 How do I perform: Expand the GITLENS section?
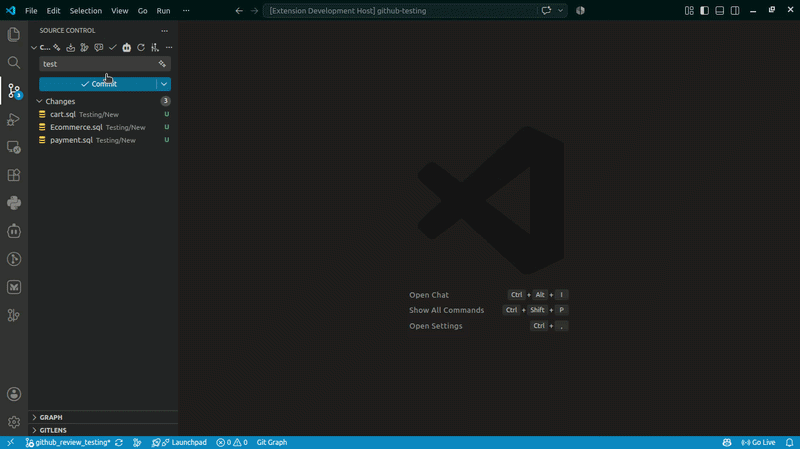click(34, 430)
